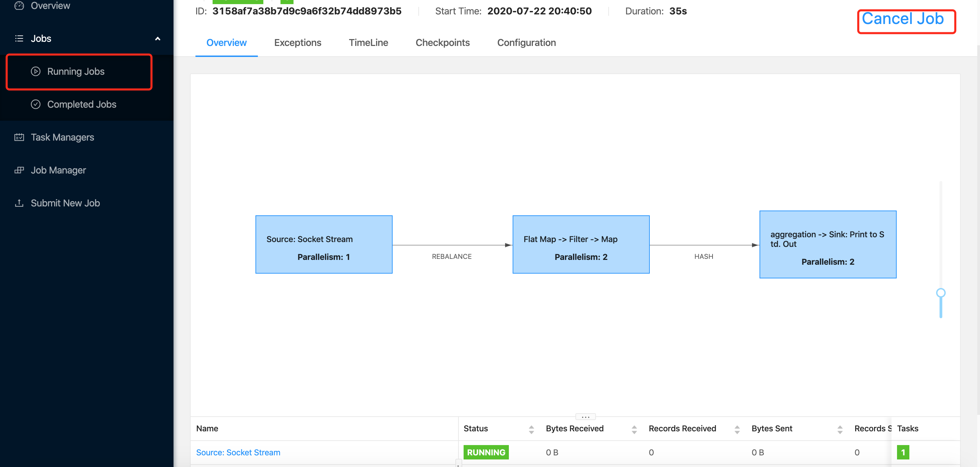Open Source: Socket Stream link in table
Viewport: 980px width, 467px height.
coord(238,452)
